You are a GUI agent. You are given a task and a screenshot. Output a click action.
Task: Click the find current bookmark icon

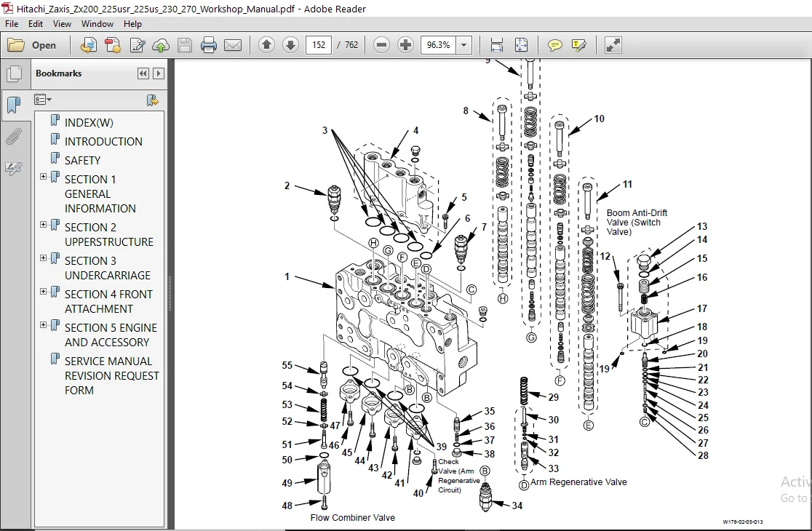click(x=152, y=100)
